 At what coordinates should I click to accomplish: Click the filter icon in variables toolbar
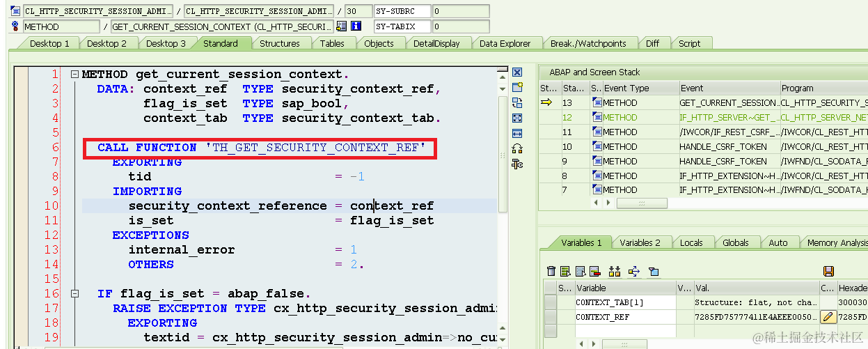tap(653, 271)
